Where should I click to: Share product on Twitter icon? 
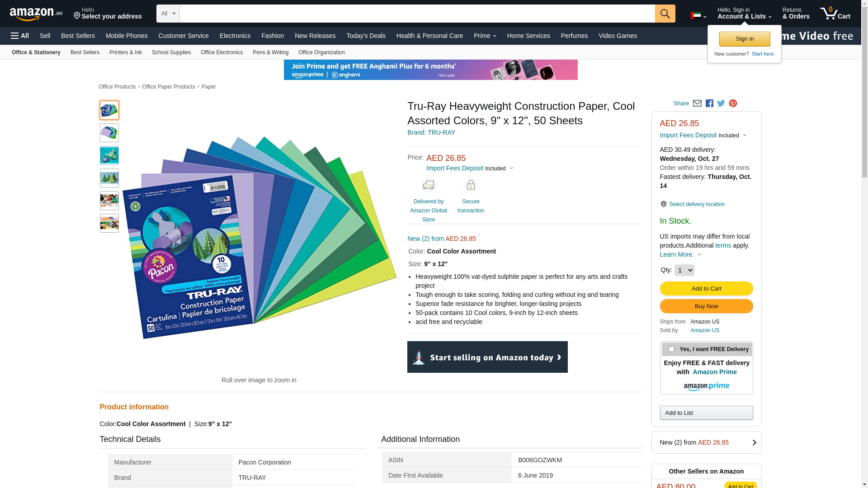721,103
